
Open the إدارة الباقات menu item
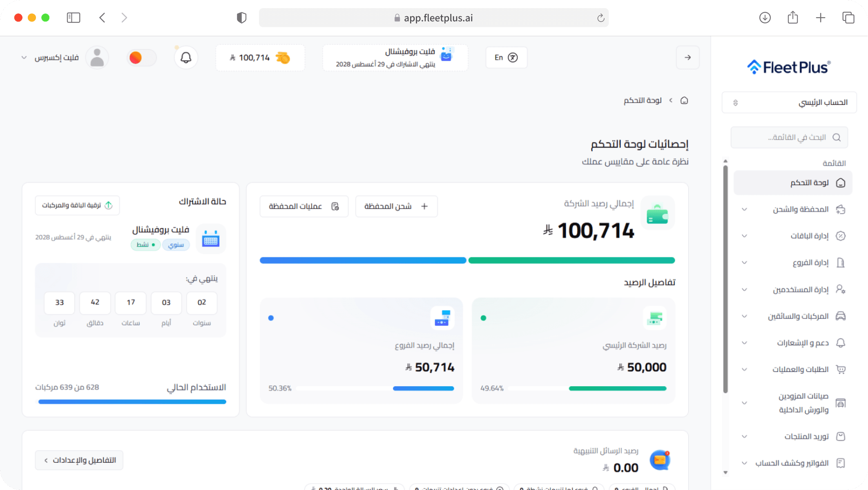(x=792, y=236)
